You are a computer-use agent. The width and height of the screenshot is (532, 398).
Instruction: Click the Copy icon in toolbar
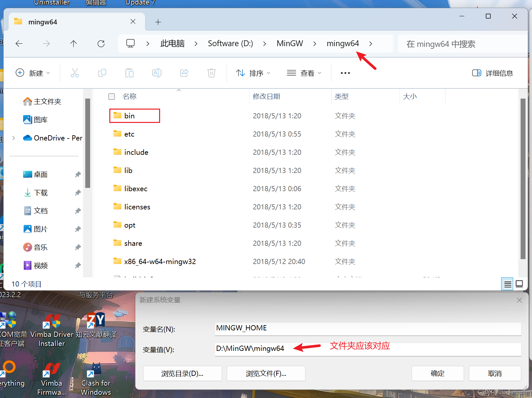tap(102, 73)
